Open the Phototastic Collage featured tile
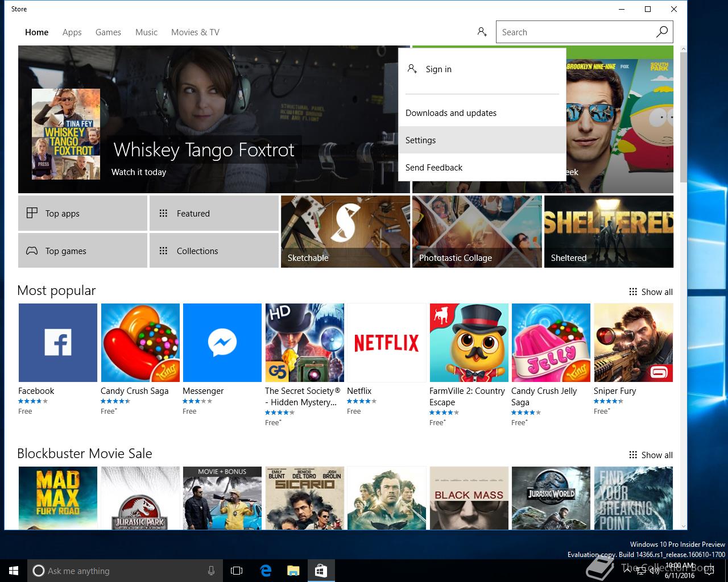Screen dimensions: 728x582 [x=477, y=231]
